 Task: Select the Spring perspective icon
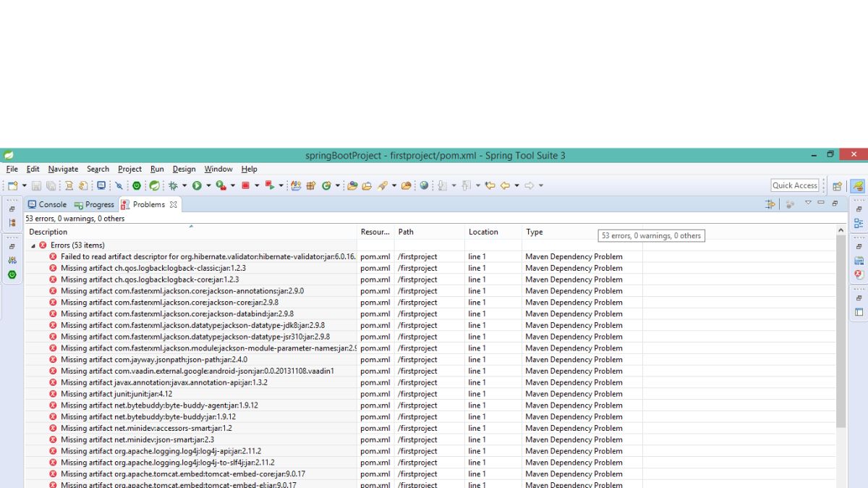tap(857, 186)
